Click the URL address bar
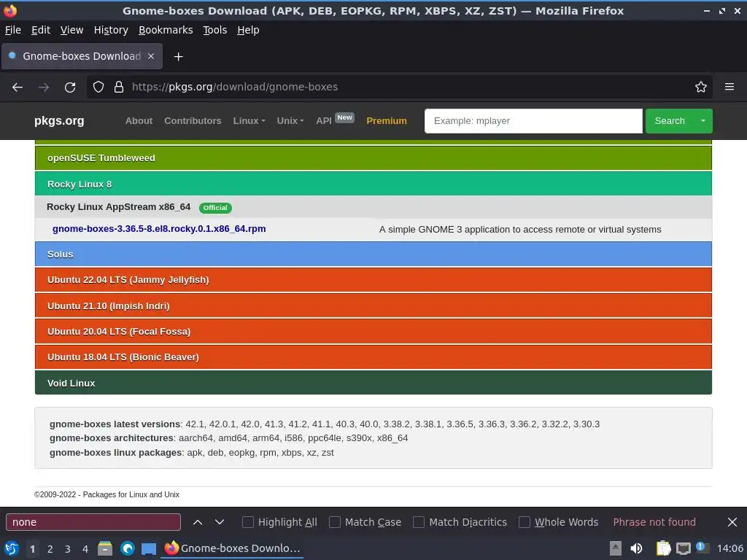747x560 pixels. (400, 87)
